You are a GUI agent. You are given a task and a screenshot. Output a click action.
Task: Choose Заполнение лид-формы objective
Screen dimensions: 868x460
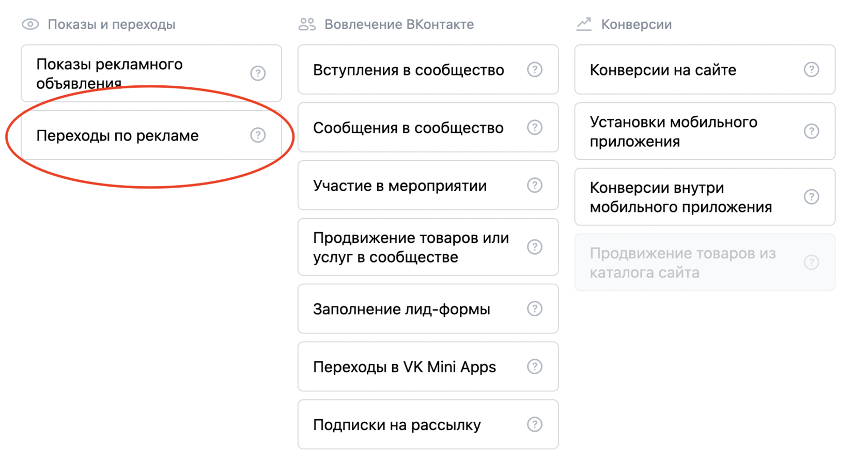[401, 309]
